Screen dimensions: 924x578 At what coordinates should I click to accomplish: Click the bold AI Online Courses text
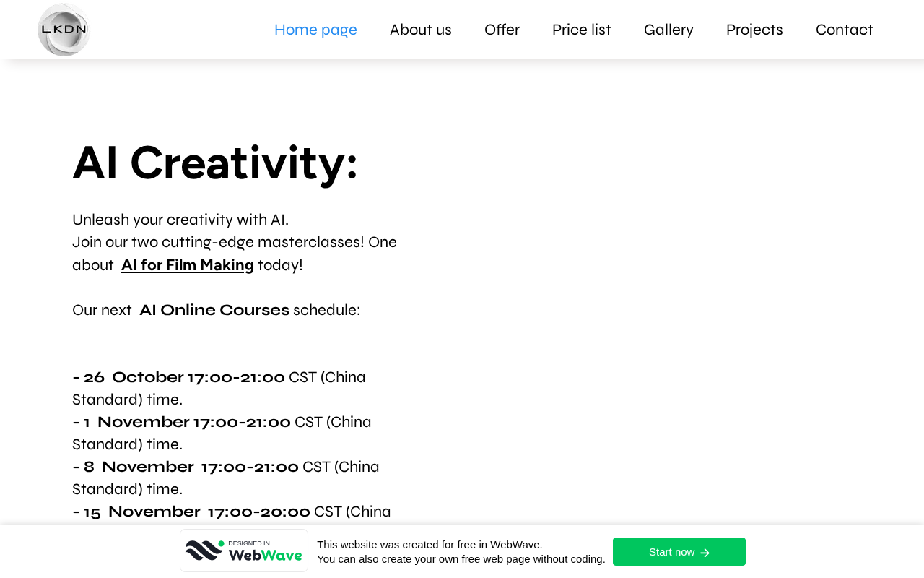(214, 310)
